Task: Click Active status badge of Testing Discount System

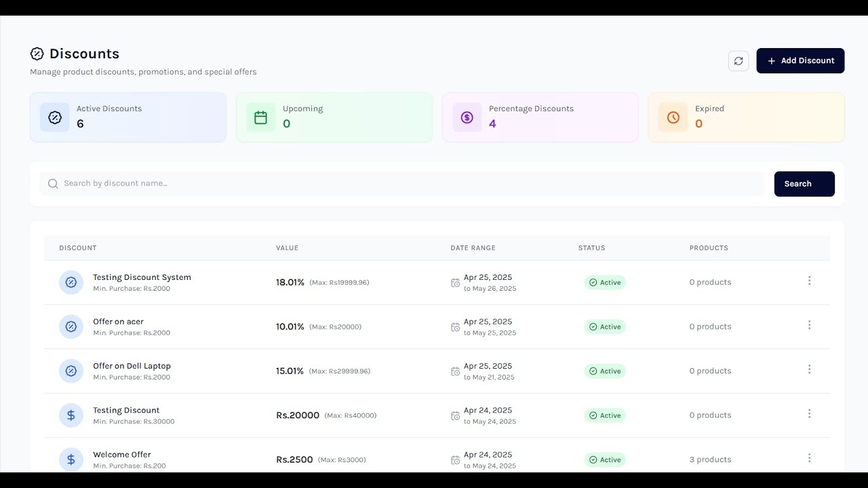Action: click(x=605, y=283)
